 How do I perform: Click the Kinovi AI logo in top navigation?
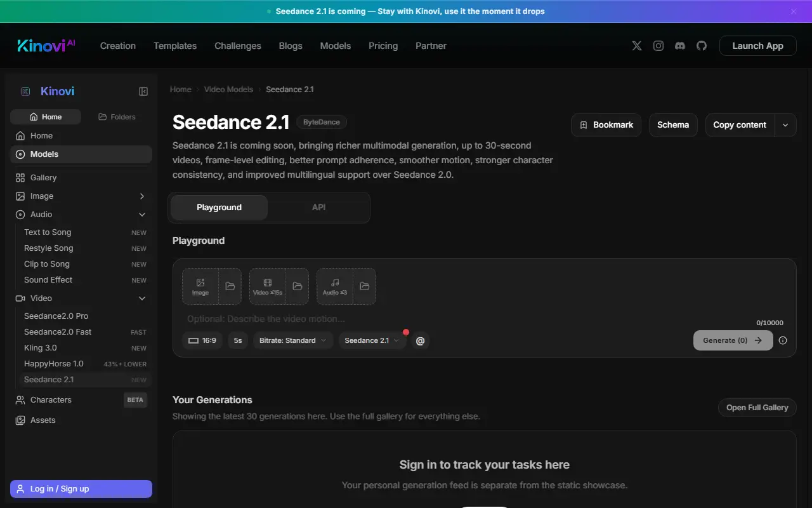[x=46, y=46]
